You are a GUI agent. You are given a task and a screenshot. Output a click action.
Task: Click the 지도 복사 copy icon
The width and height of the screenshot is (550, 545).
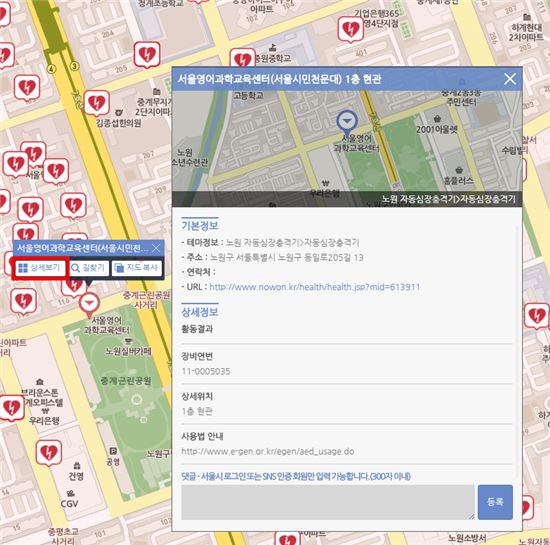coord(119,268)
